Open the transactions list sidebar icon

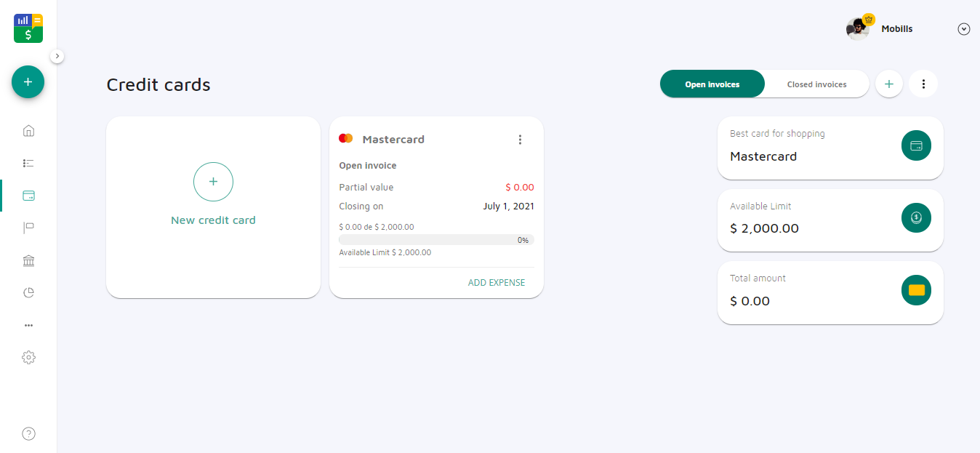tap(28, 164)
